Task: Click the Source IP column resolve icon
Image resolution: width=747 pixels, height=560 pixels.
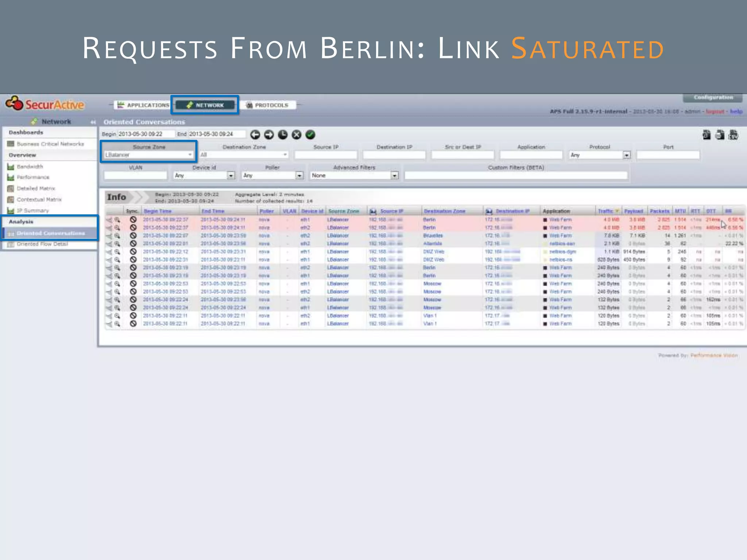Action: (x=373, y=211)
